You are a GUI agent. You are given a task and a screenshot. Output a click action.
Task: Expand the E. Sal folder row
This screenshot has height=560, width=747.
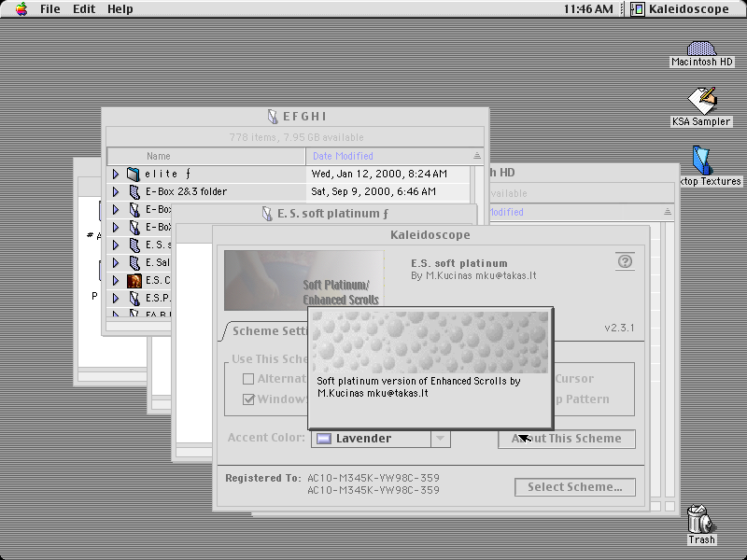[115, 262]
